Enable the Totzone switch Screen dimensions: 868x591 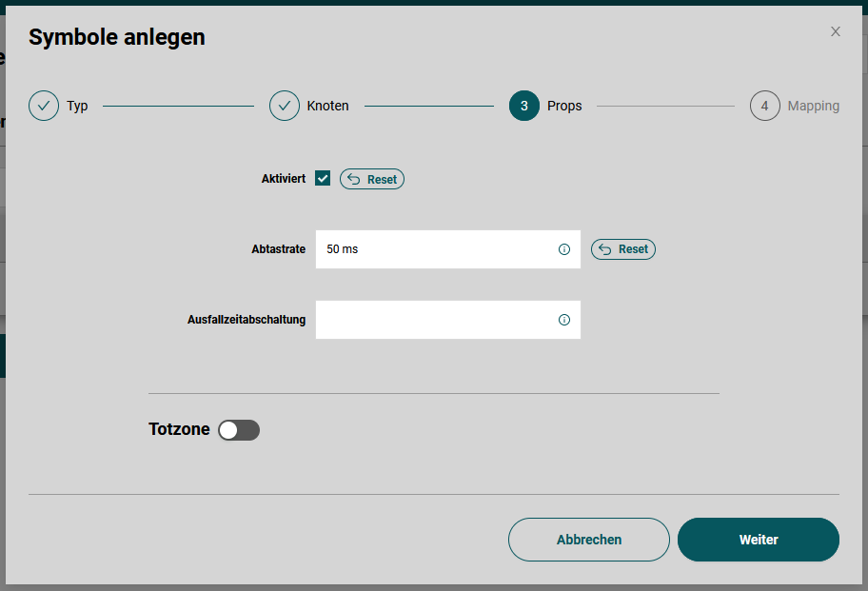click(x=238, y=429)
